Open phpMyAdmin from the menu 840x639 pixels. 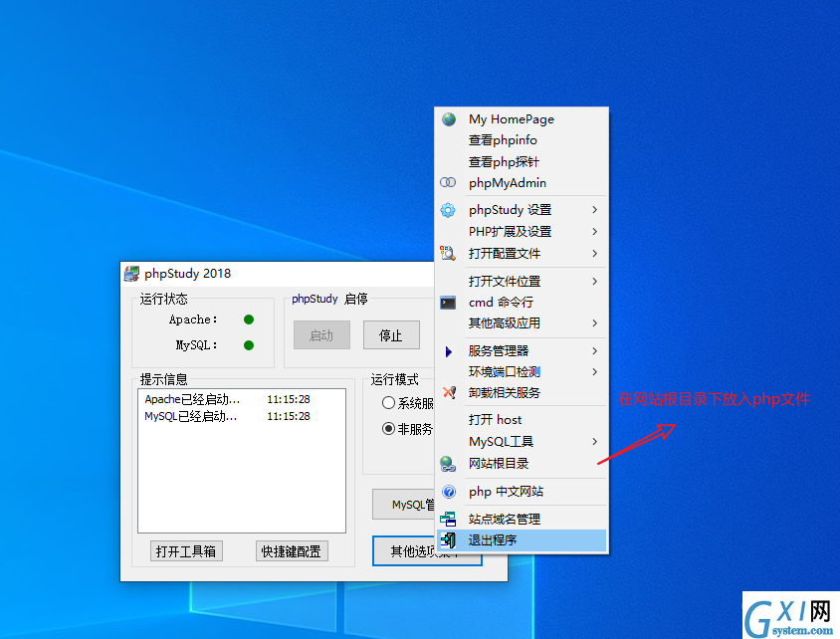522,183
